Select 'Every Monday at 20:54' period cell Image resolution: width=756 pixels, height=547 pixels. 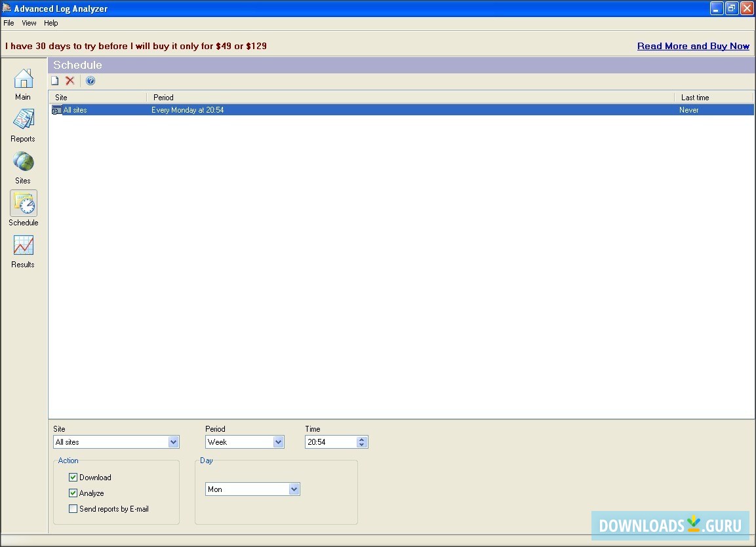pyautogui.click(x=188, y=110)
